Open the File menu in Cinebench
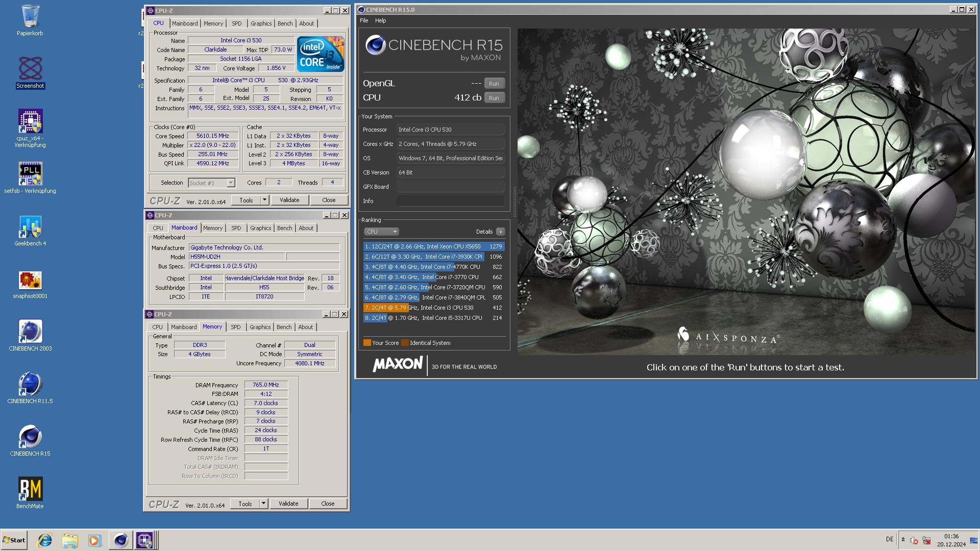The width and height of the screenshot is (980, 551). point(364,20)
